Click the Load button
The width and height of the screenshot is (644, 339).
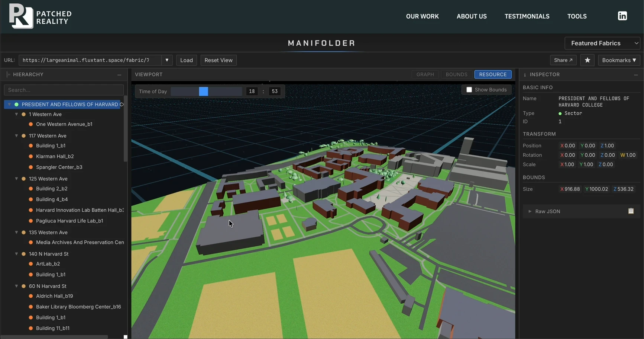(x=187, y=60)
